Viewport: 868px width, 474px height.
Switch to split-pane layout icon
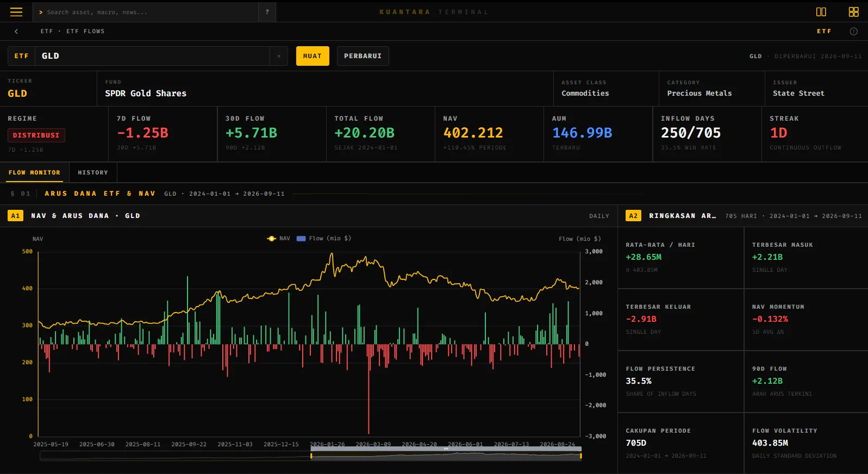coord(821,12)
